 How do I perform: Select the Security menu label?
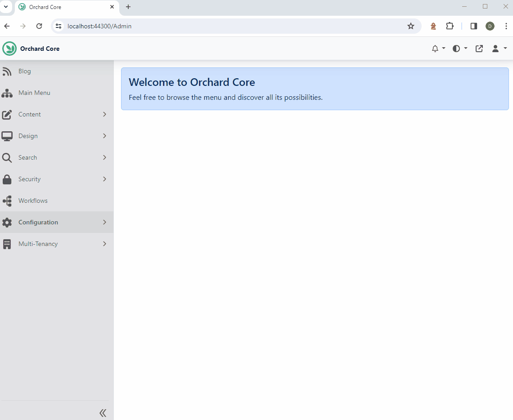(29, 179)
